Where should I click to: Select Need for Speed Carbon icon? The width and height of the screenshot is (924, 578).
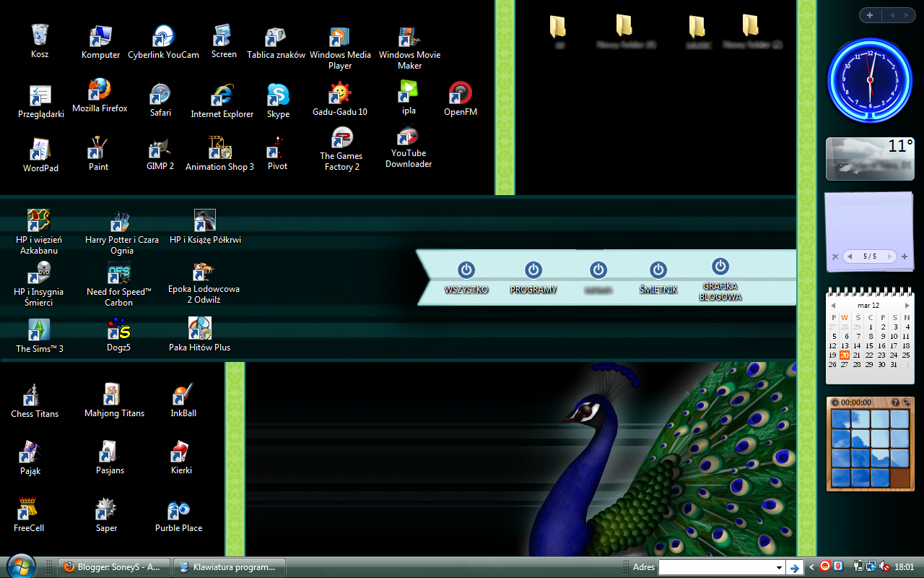pyautogui.click(x=119, y=285)
